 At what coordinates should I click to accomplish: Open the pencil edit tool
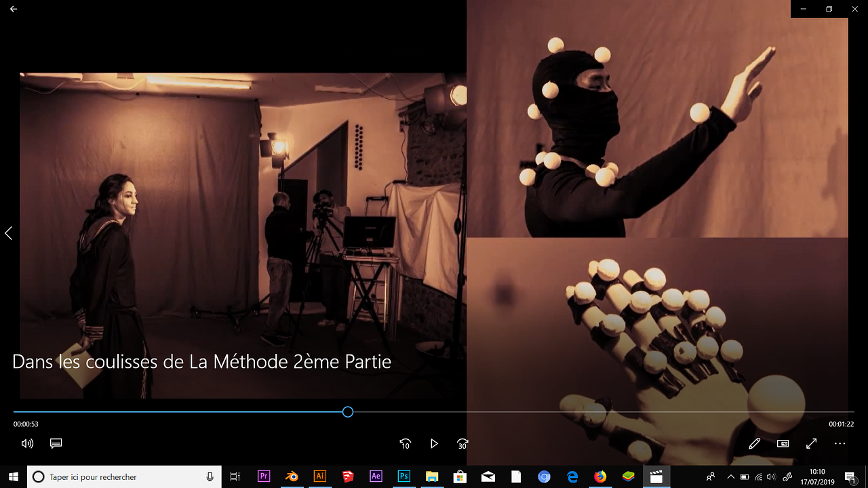click(x=754, y=443)
